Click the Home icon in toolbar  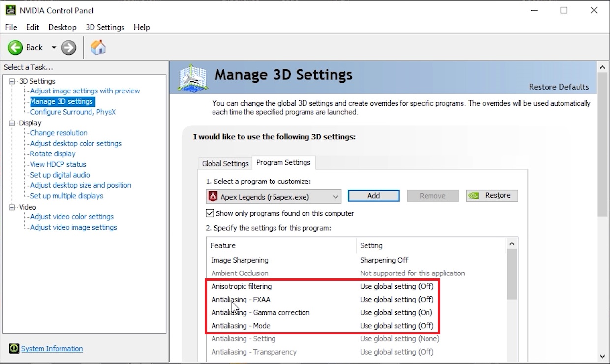[98, 47]
